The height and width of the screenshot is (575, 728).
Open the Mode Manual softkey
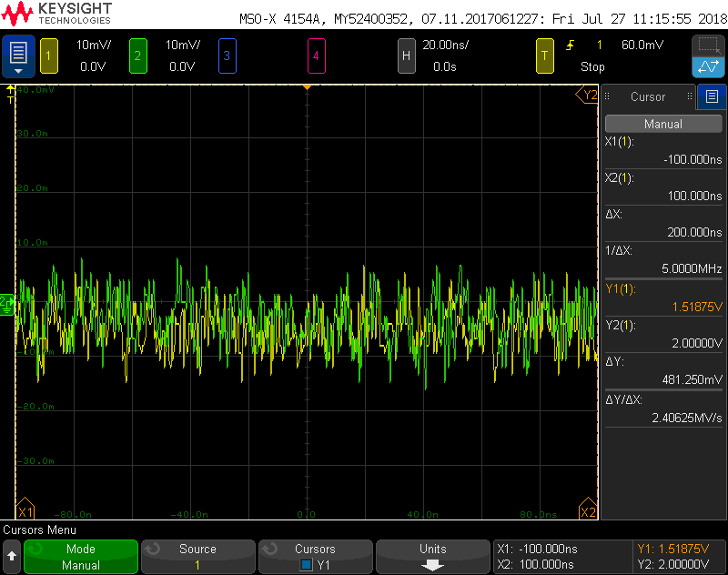point(81,557)
